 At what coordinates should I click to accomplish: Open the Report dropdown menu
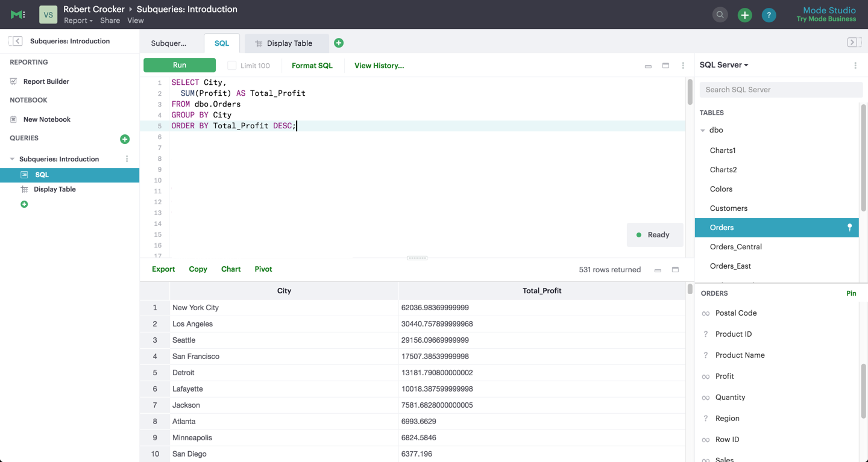(x=78, y=20)
